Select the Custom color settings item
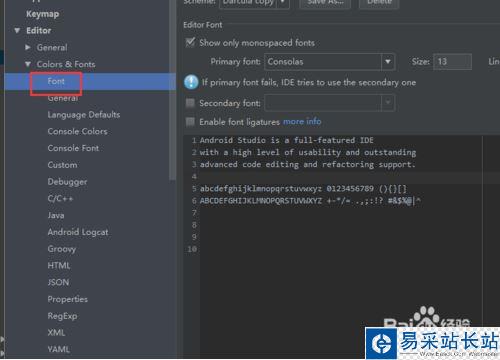 pyautogui.click(x=62, y=165)
